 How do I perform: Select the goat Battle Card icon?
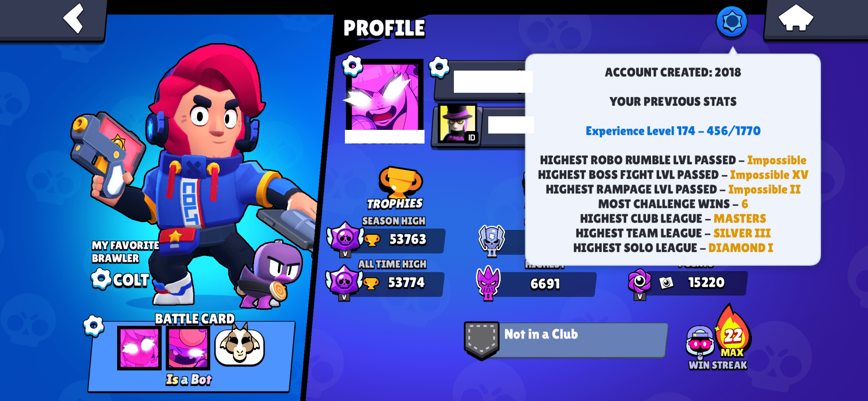pos(240,346)
